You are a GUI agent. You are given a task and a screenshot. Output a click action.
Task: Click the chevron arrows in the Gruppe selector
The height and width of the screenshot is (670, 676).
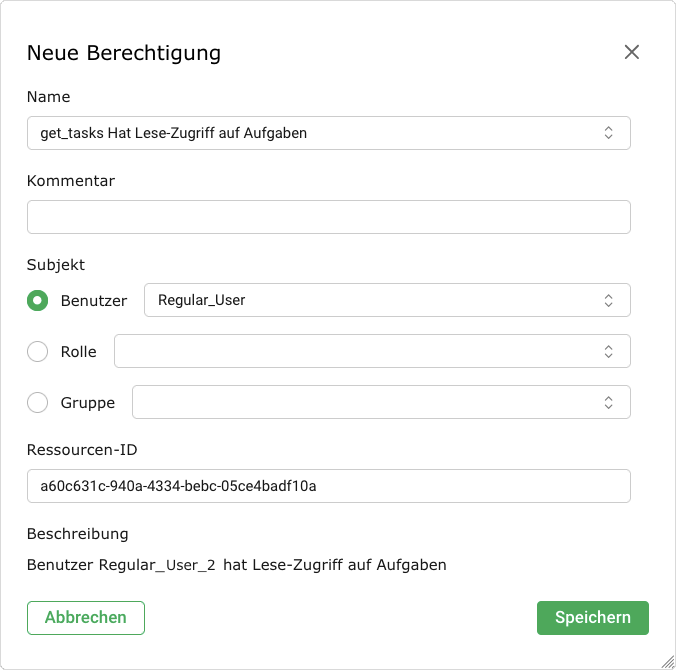(x=608, y=402)
